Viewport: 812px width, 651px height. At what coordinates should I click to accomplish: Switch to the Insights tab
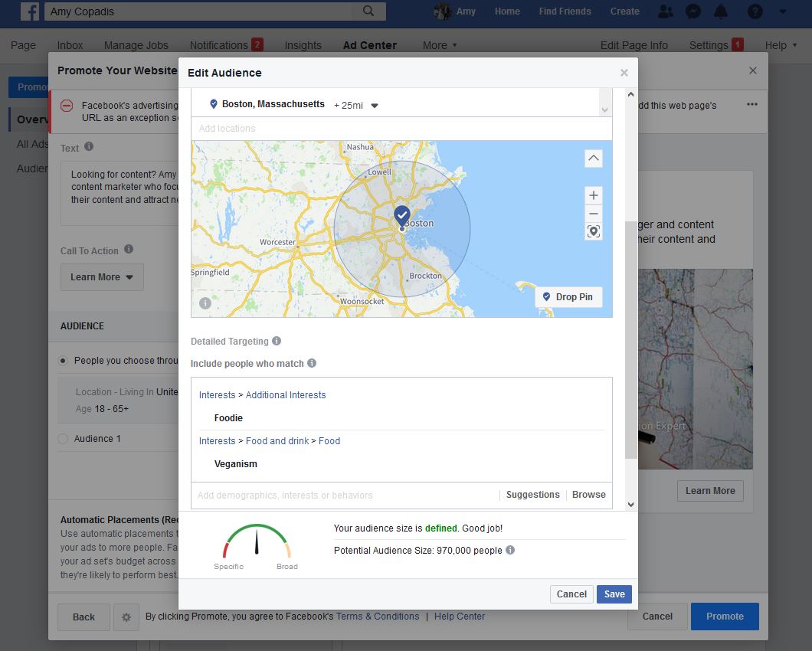[x=303, y=45]
